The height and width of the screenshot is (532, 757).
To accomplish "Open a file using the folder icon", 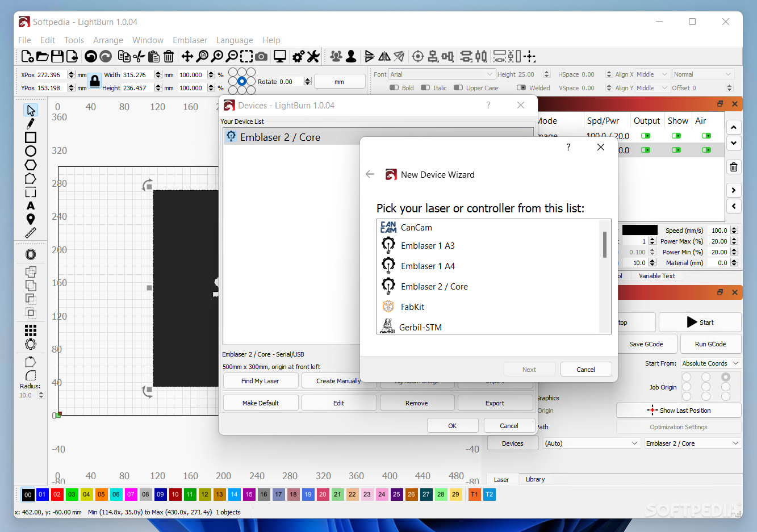I will [x=42, y=56].
